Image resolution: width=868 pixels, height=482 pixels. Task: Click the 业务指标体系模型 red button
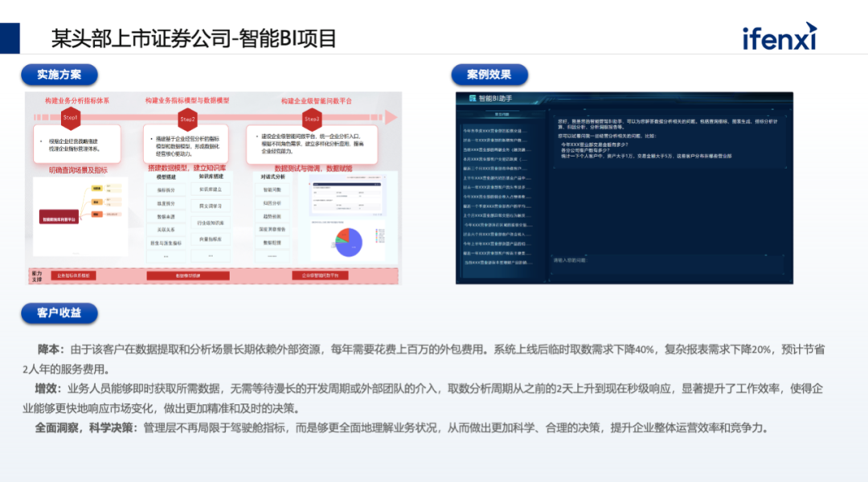[x=72, y=276]
